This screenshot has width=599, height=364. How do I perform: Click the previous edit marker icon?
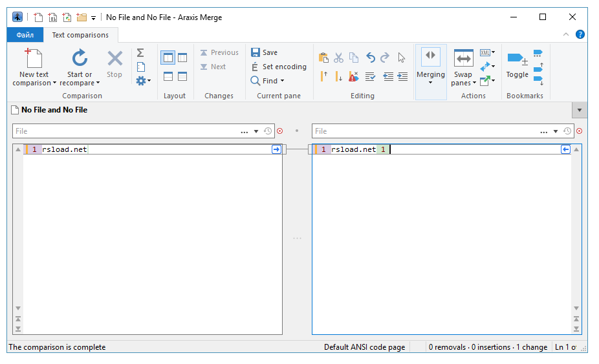[x=323, y=76]
